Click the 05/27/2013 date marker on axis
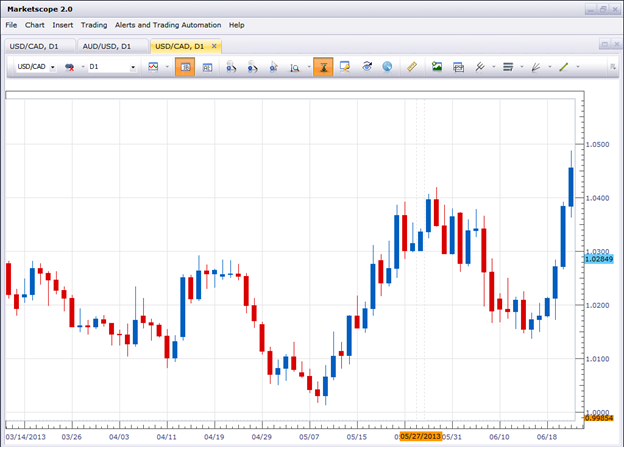This screenshot has width=624, height=449. point(420,437)
